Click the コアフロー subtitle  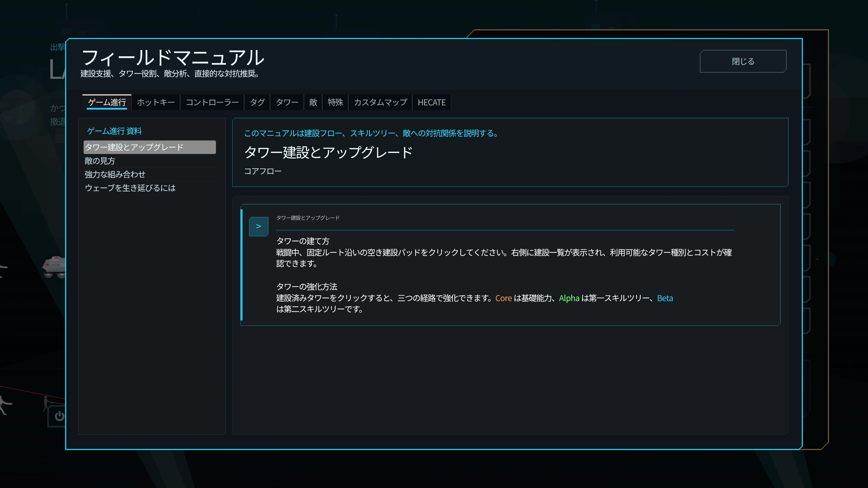pos(262,171)
